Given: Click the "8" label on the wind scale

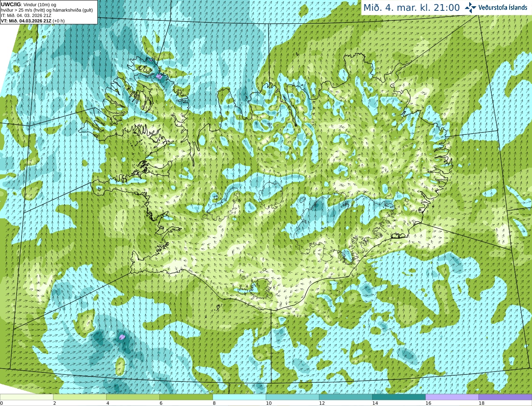Looking at the screenshot, I should [x=214, y=403].
